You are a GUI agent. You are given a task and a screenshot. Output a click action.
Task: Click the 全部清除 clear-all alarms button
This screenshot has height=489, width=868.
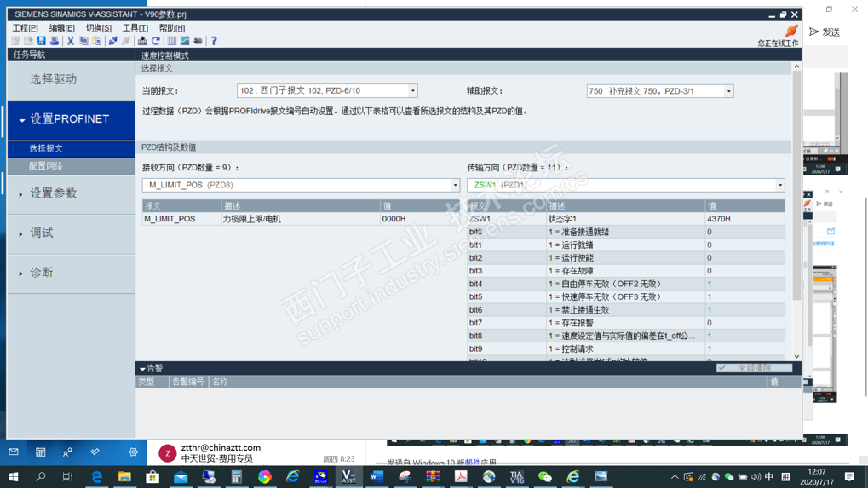tap(754, 368)
